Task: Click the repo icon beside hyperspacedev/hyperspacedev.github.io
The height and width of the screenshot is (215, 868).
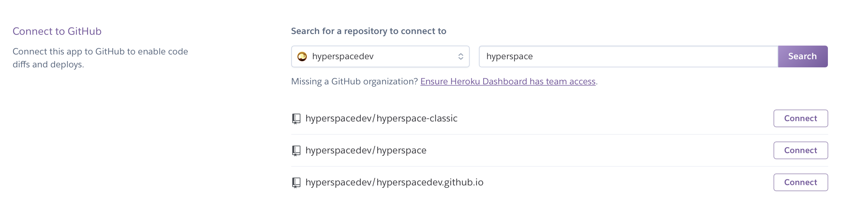Action: [296, 183]
